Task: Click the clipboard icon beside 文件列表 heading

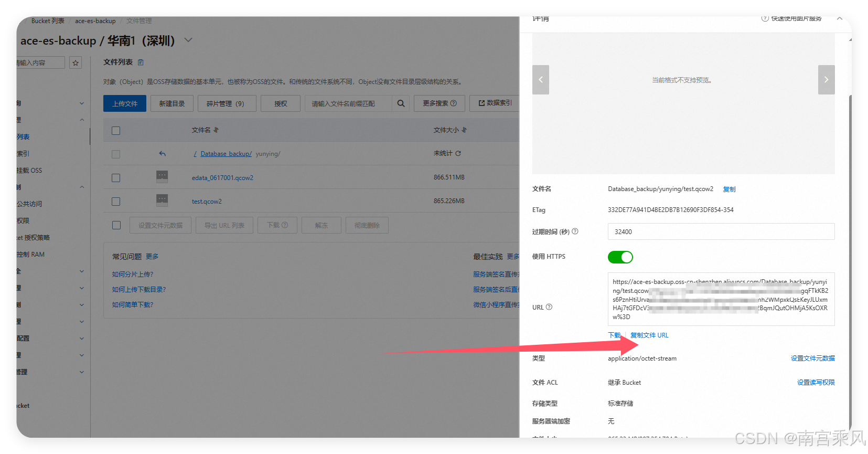Action: 141,62
